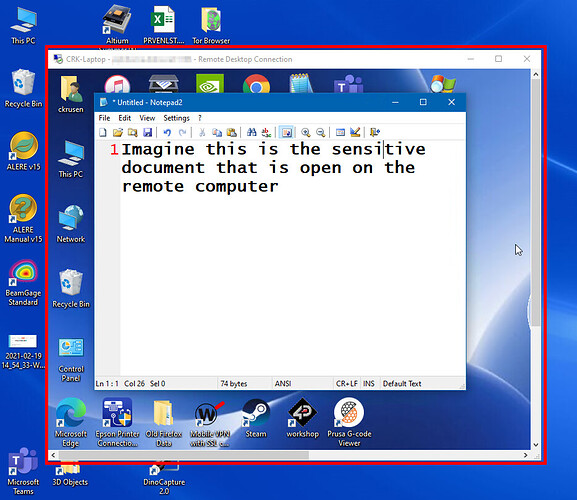Viewport: 577px width, 500px height.
Task: Select the Steam shortcut on remote desktop
Action: 256,418
